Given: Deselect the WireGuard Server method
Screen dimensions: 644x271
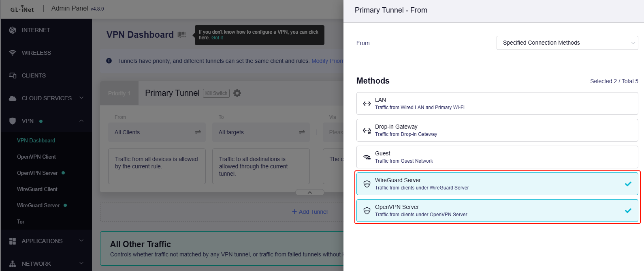Looking at the screenshot, I should coord(497,184).
